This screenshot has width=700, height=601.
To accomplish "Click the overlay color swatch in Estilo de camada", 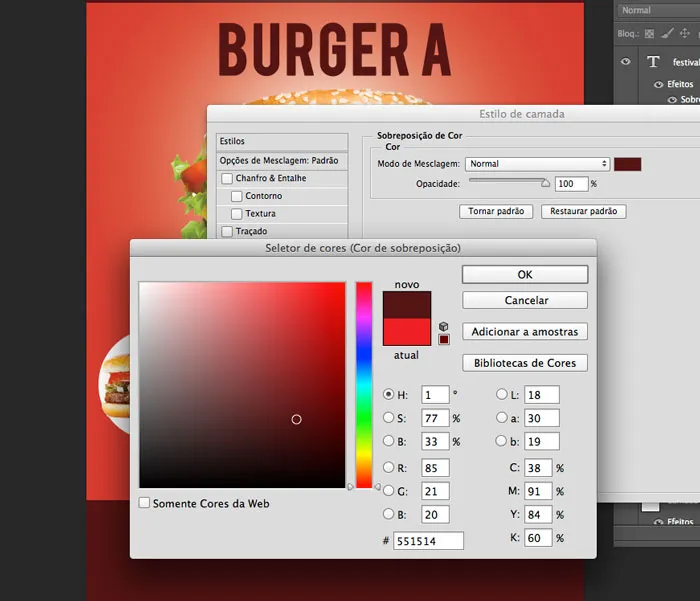I will [x=627, y=164].
